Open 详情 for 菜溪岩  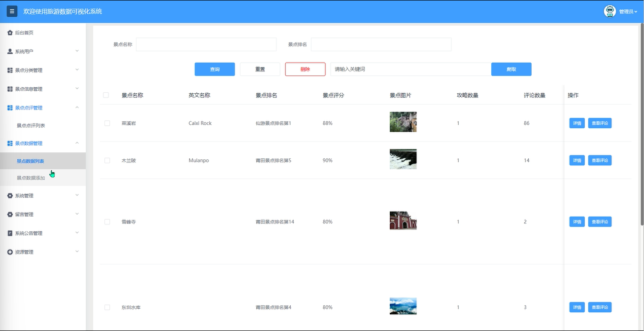coord(577,123)
